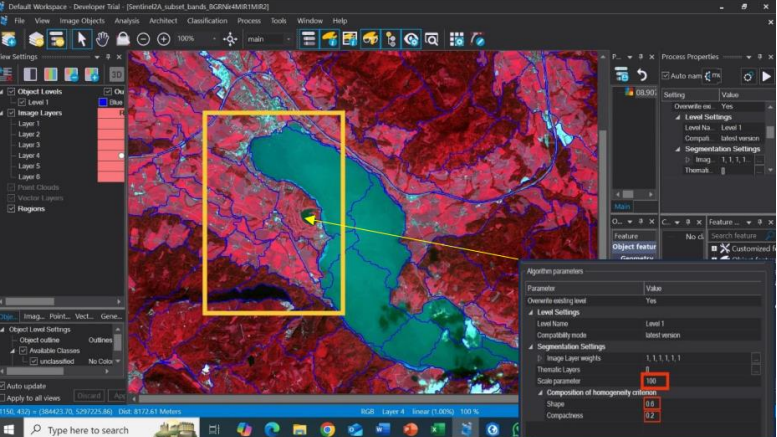Activate the hand pan tool

103,39
